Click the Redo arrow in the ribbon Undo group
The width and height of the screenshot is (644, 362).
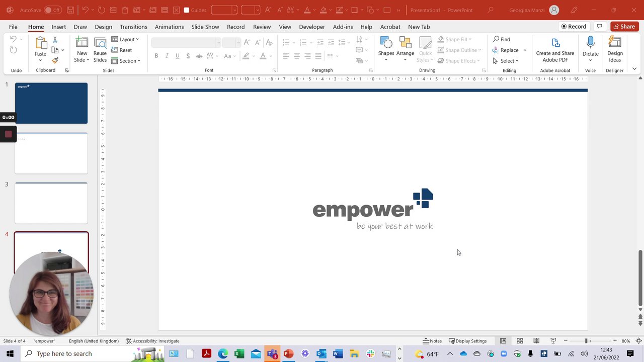click(x=13, y=50)
